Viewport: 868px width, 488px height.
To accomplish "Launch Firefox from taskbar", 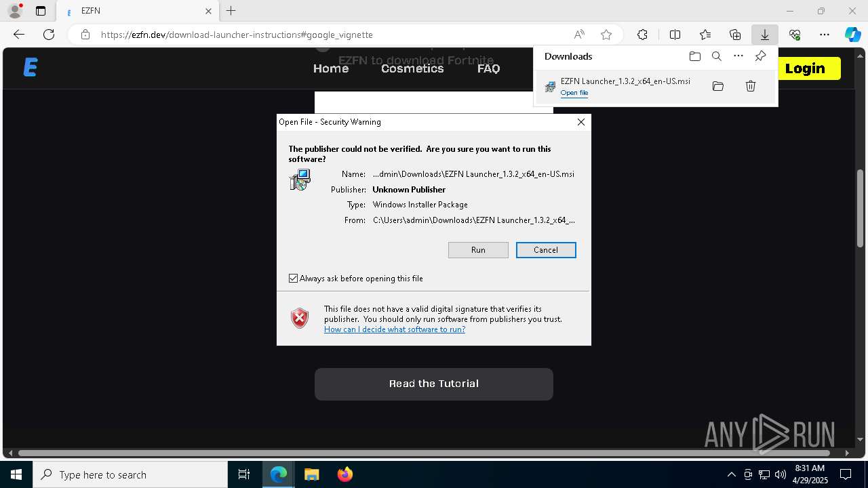I will point(345,474).
